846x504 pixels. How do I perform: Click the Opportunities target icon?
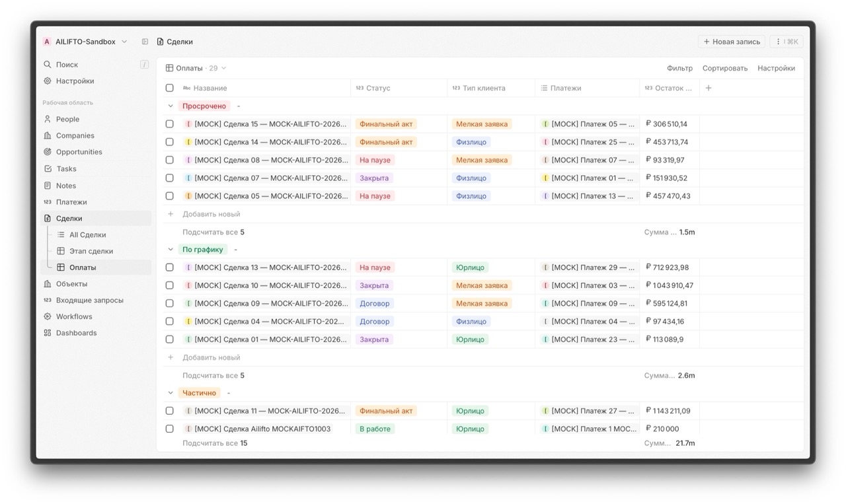pos(48,152)
